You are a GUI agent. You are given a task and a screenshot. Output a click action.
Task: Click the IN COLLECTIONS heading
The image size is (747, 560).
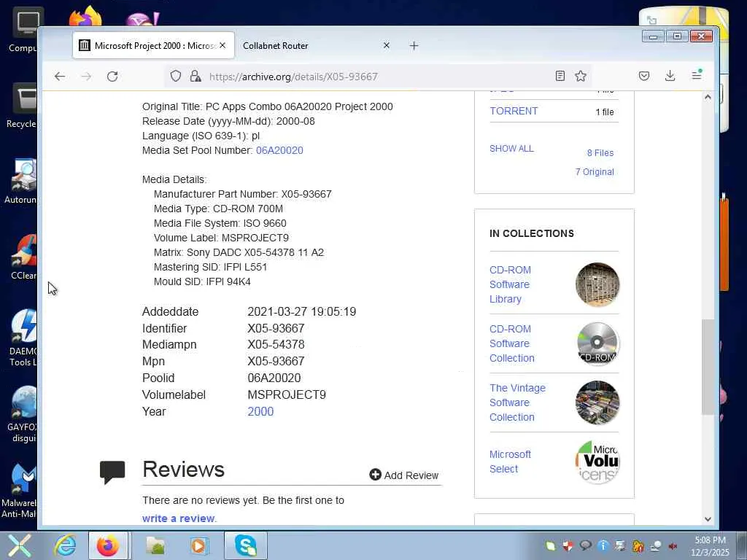(x=532, y=233)
